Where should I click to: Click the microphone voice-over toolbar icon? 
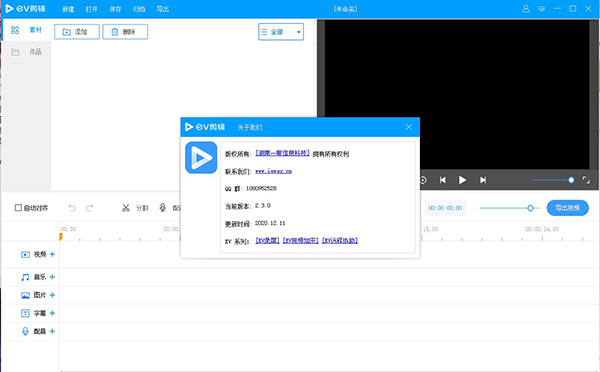coord(163,208)
